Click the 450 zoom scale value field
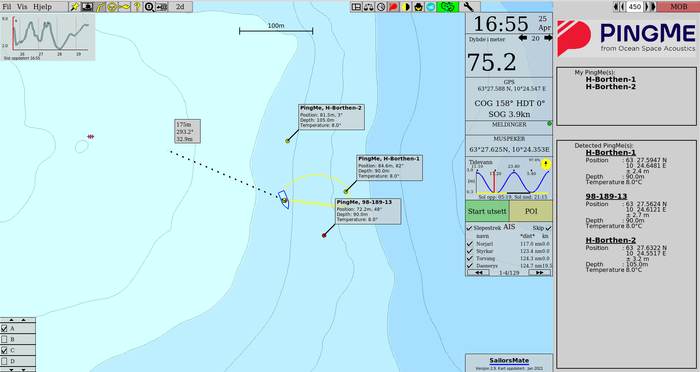700x372 pixels. click(634, 7)
